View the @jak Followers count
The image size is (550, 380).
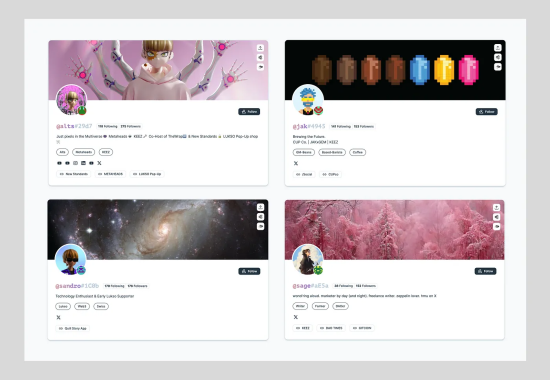pyautogui.click(x=364, y=126)
